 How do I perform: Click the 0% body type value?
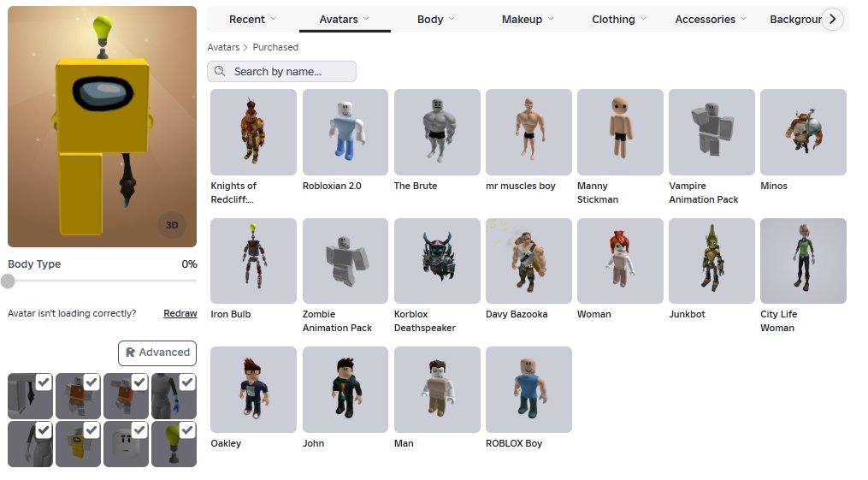189,264
